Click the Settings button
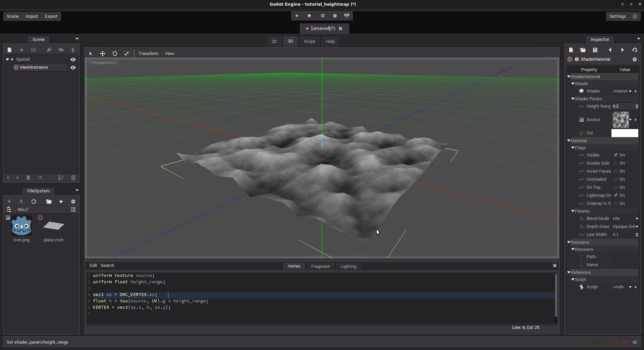This screenshot has width=644, height=350. pyautogui.click(x=618, y=16)
